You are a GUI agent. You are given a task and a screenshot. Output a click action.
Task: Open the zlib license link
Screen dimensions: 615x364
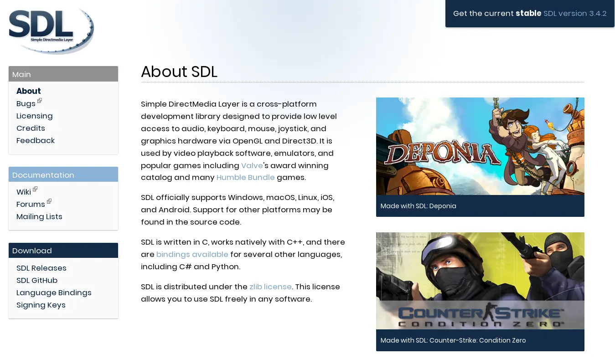(270, 287)
